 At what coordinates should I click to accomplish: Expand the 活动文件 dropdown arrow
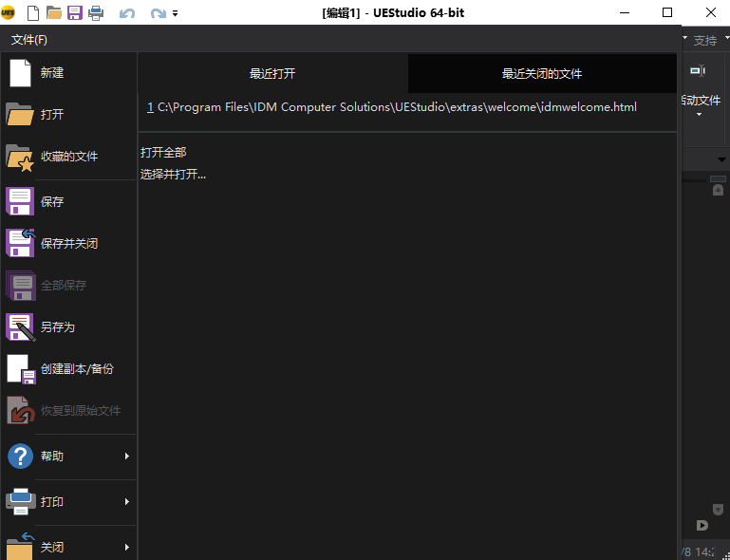tap(699, 115)
